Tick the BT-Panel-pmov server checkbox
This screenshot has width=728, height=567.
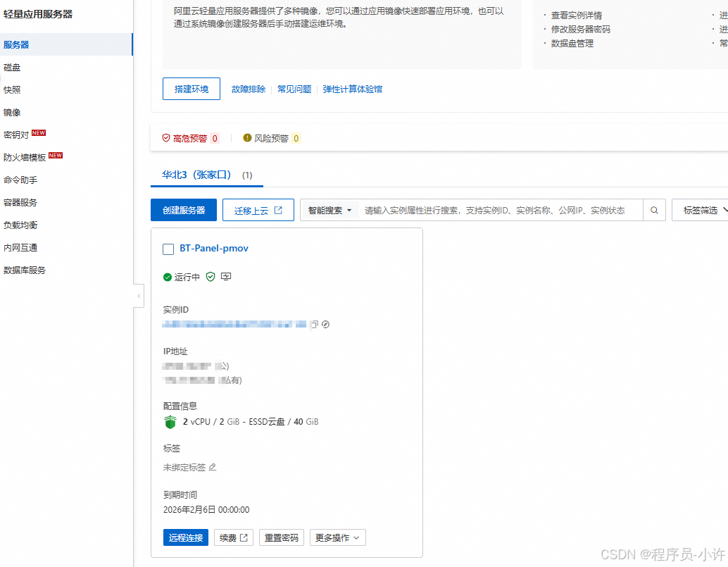pos(168,249)
